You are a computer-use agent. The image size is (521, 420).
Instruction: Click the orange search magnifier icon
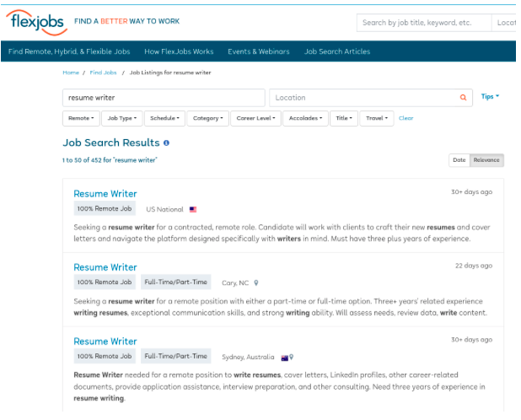pos(463,97)
